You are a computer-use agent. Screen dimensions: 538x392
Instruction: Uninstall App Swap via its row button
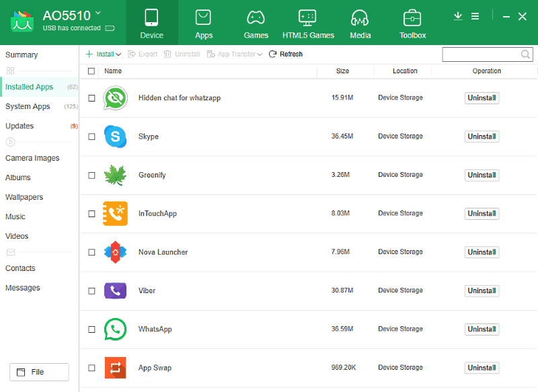tap(482, 368)
